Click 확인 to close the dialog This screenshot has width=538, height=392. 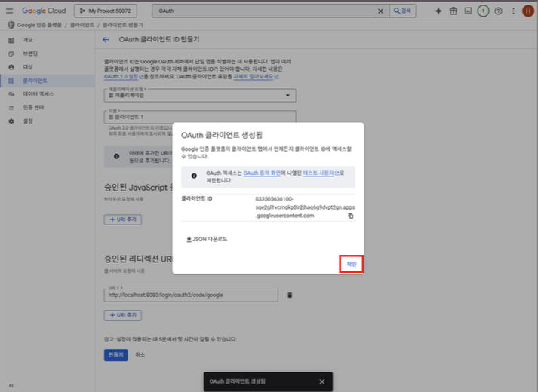[x=352, y=264]
